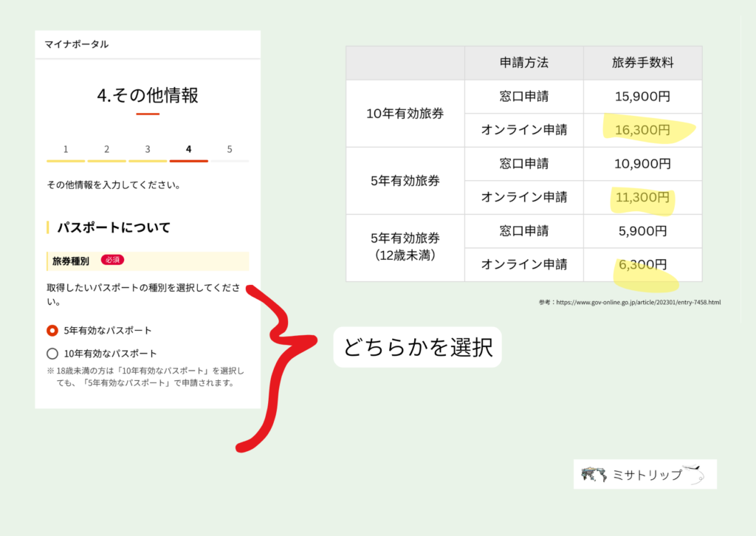Click the 必須 badge beside 旅券種別
Image resolution: width=756 pixels, height=536 pixels.
coord(112,260)
